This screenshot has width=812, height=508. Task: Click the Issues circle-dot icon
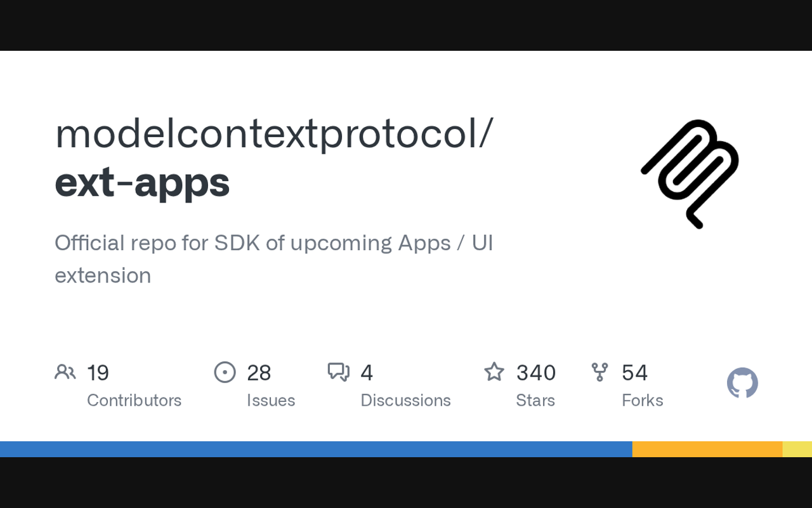225,372
